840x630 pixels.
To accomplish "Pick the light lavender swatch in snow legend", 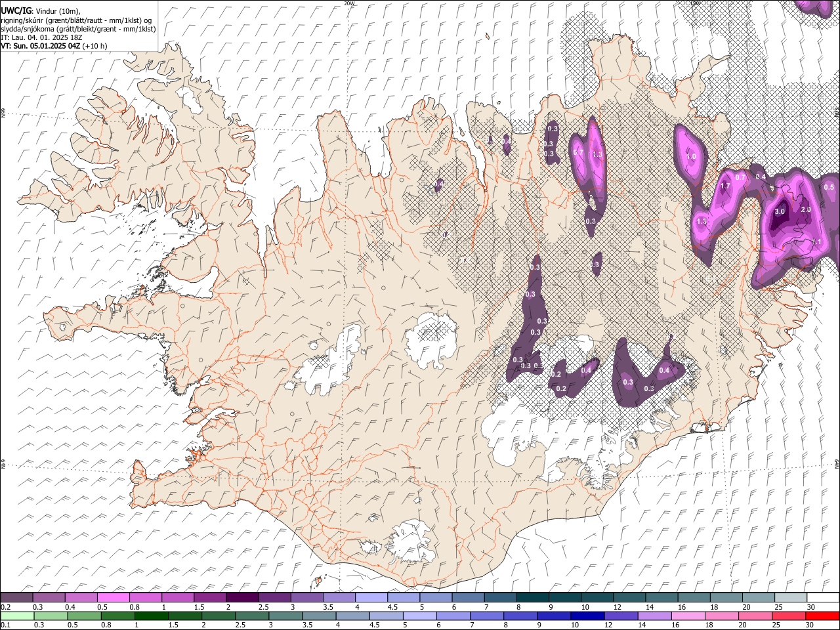I will [371, 597].
